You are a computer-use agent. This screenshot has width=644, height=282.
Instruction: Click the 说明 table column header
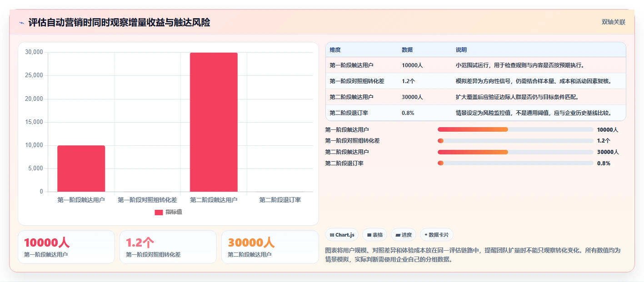pos(461,49)
